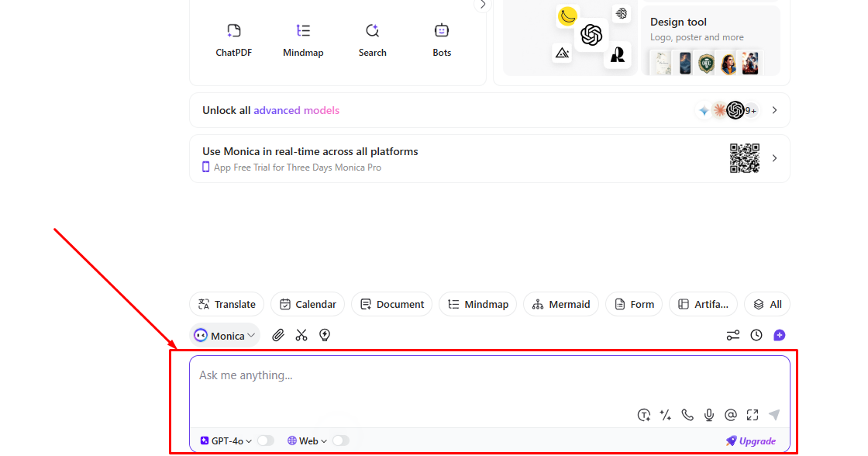Open the Unlock all advanced models banner
Screen dimensions: 868x456
[x=489, y=110]
